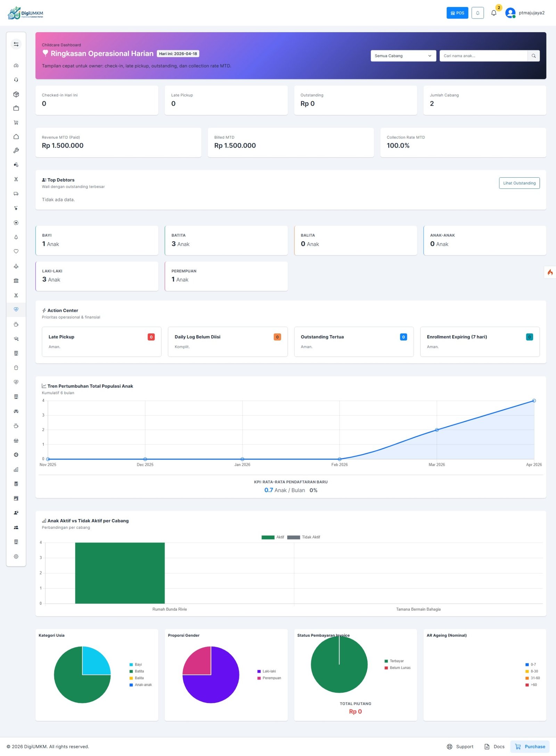Open the Semua Cabang branch dropdown
Screen dimensions: 556x756
[x=403, y=56]
